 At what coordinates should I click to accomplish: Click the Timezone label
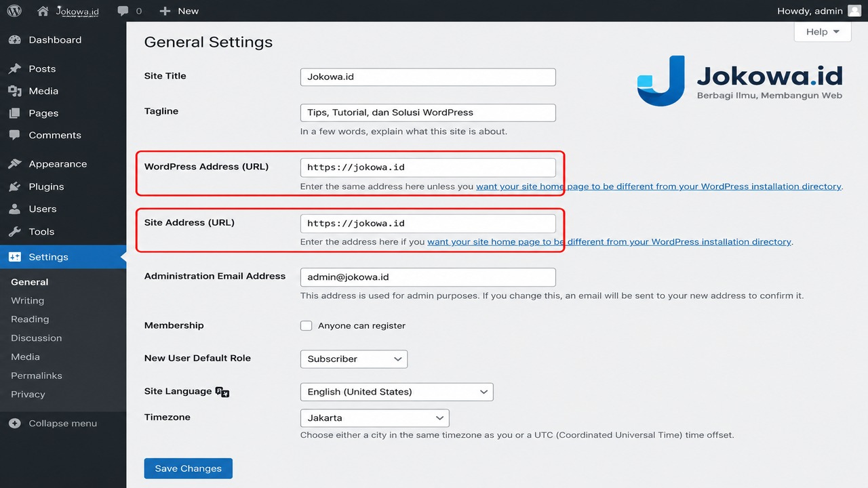(167, 417)
